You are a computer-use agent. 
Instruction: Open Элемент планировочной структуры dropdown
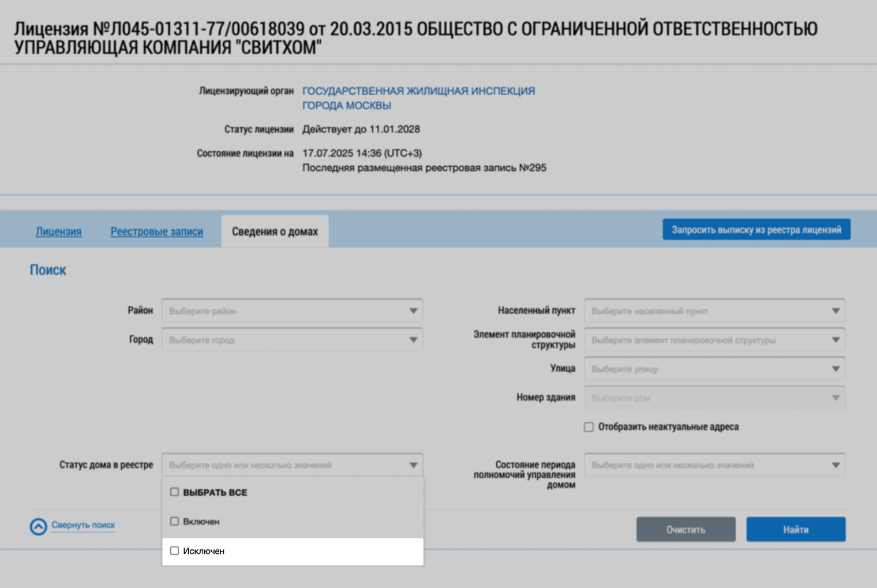pyautogui.click(x=714, y=339)
